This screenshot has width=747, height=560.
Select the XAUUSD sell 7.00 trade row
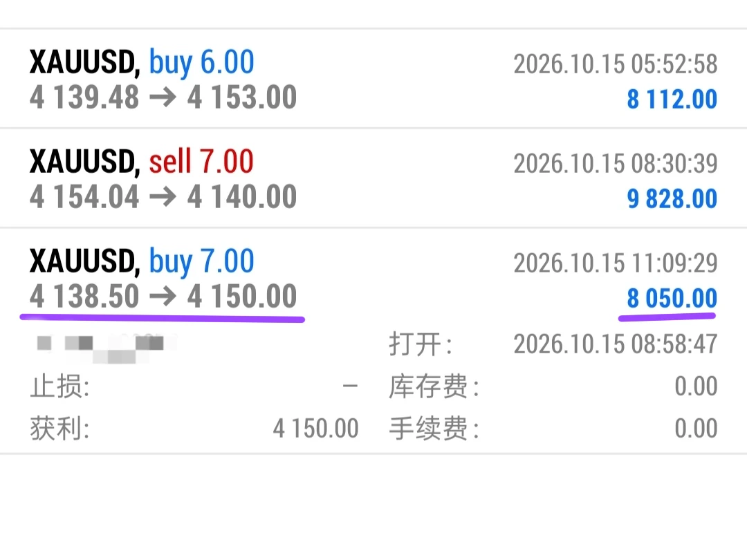pos(373,178)
